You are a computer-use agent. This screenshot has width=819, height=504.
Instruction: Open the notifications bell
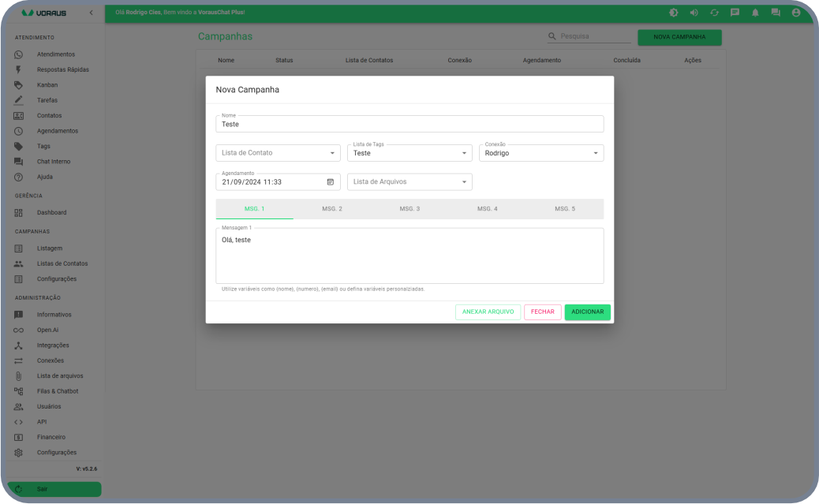755,13
